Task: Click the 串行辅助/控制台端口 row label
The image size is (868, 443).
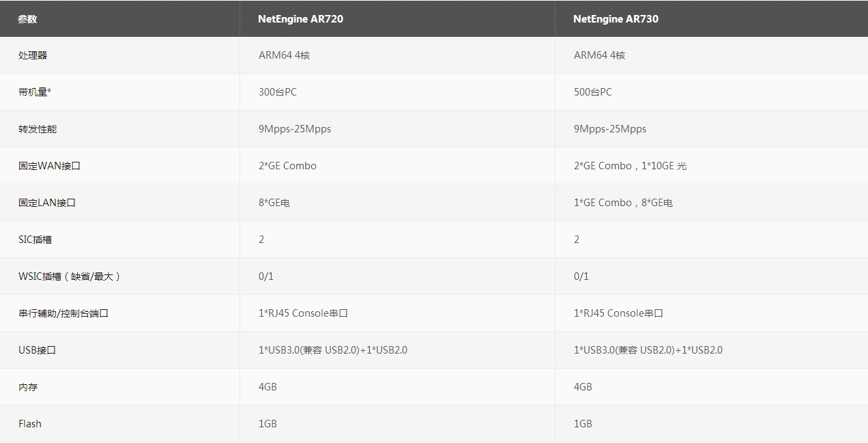Action: click(63, 313)
